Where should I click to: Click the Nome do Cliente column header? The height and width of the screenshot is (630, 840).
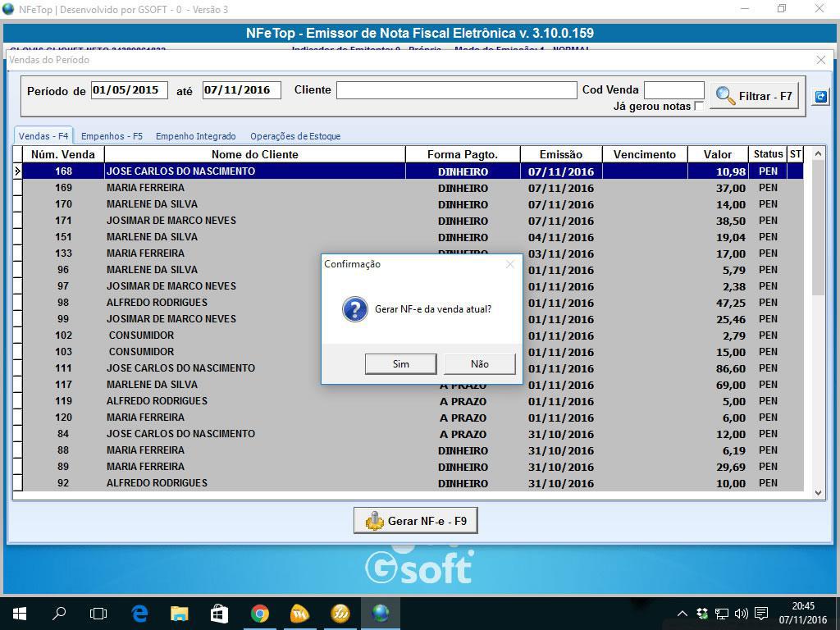(x=255, y=154)
